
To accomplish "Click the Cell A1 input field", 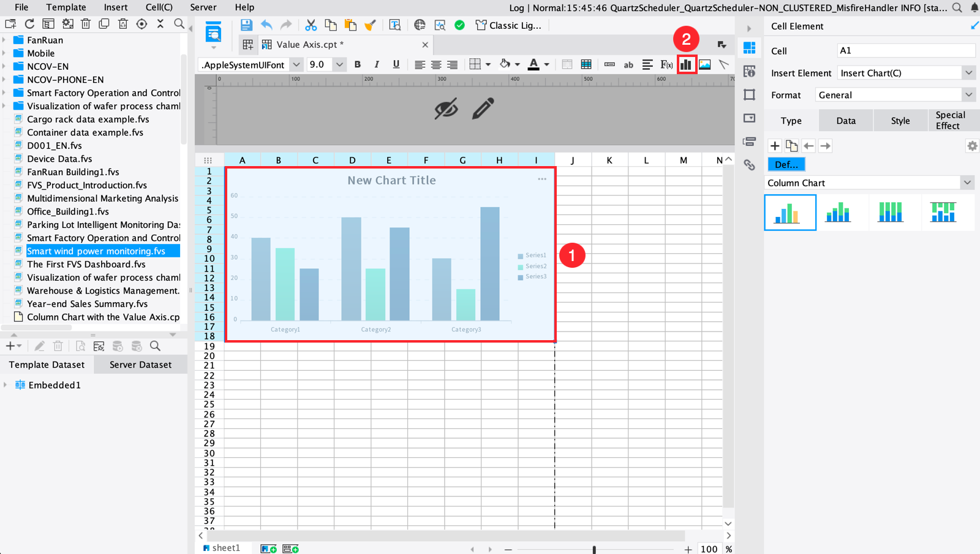I will pos(906,51).
